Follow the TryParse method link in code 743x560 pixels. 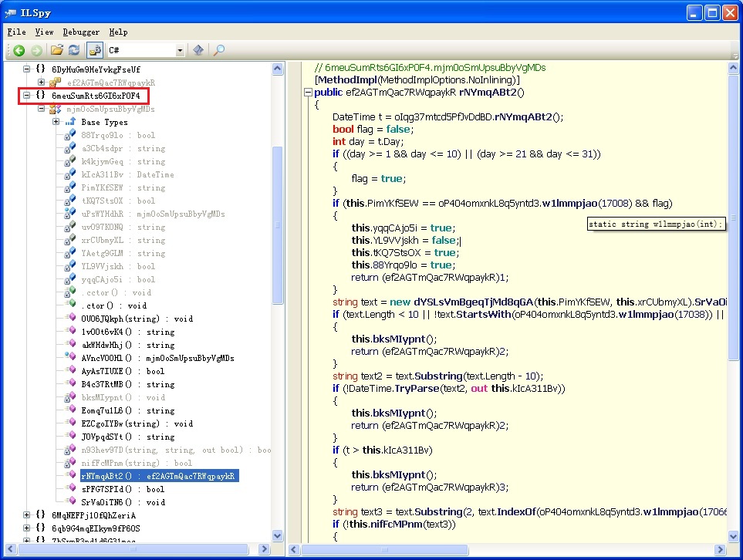click(417, 389)
